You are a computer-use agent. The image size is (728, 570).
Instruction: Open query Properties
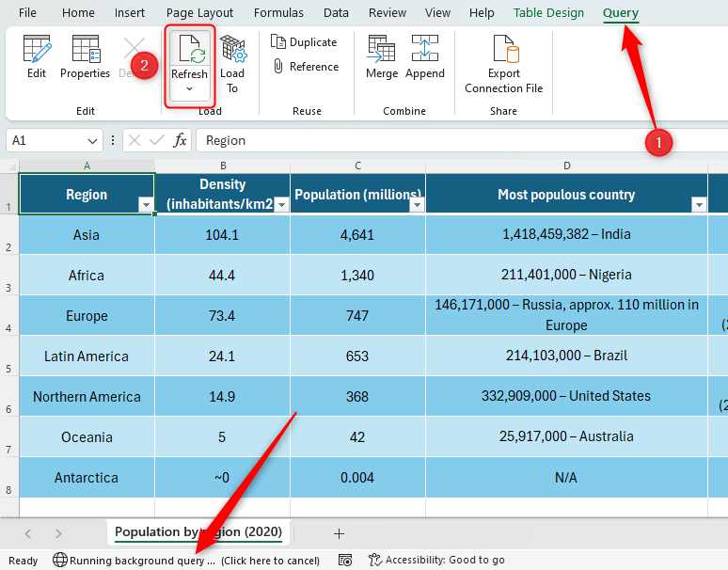tap(85, 56)
